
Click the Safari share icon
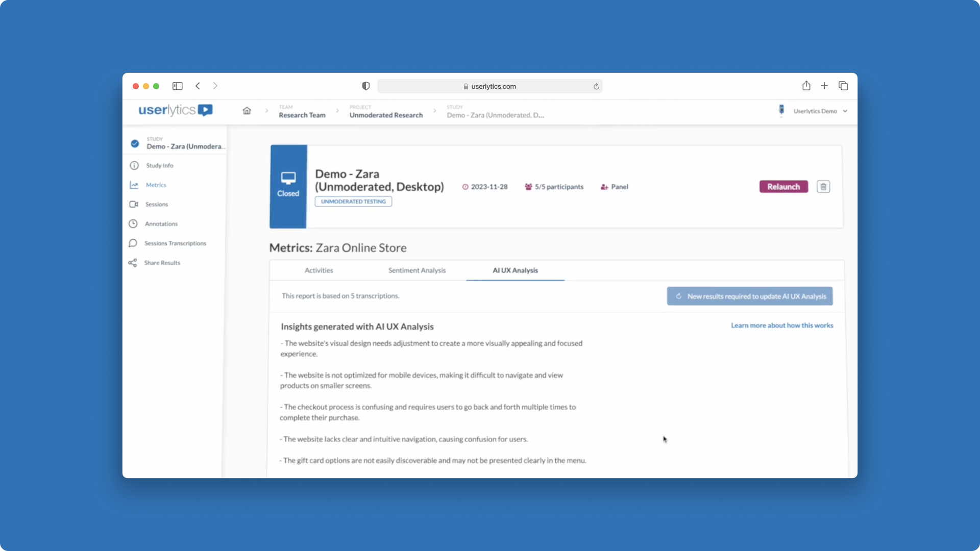[x=806, y=86]
